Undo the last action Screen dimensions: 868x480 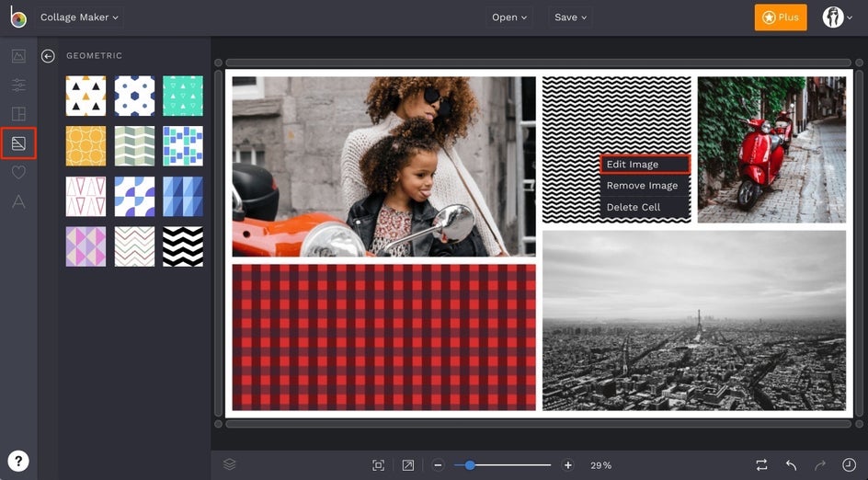pyautogui.click(x=791, y=465)
